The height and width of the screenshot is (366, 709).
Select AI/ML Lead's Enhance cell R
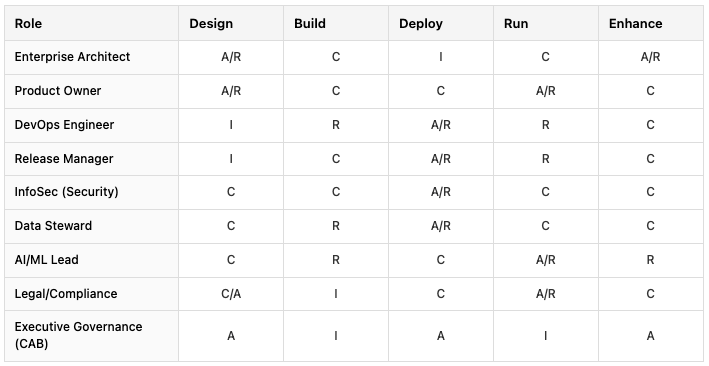[x=650, y=260]
